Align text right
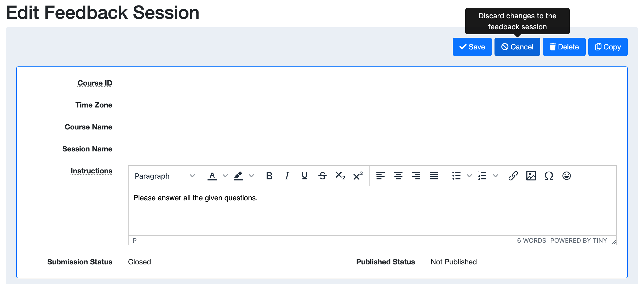 (x=416, y=176)
